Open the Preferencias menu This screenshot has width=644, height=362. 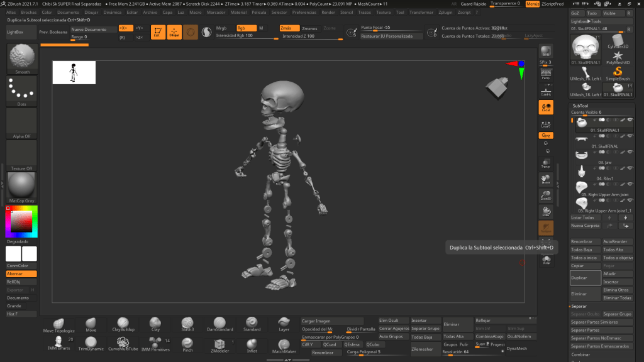[x=304, y=12]
